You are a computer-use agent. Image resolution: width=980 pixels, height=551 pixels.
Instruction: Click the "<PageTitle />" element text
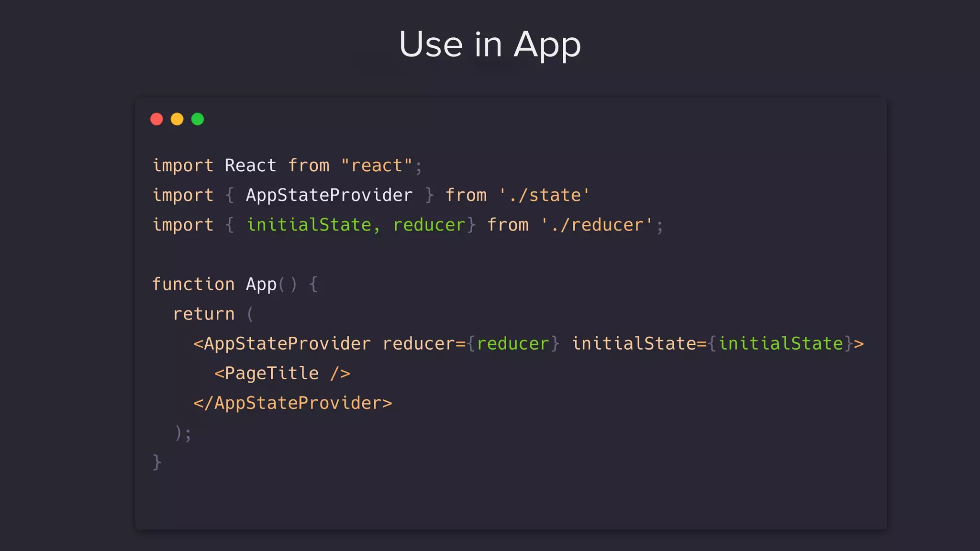point(282,374)
